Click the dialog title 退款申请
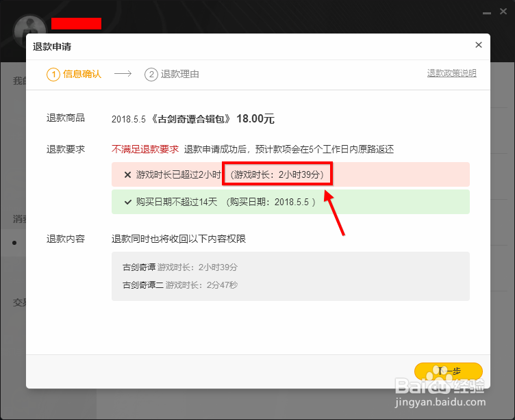This screenshot has width=515, height=420. (x=52, y=47)
